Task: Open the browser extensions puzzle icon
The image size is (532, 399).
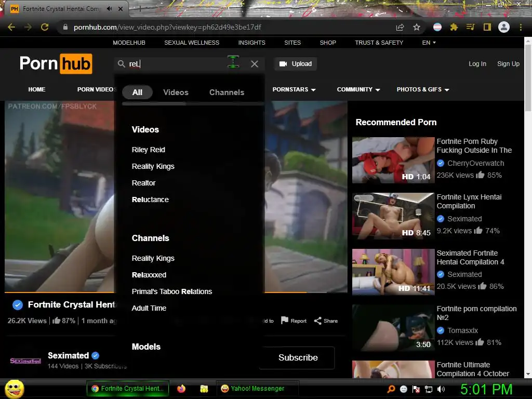Action: coord(454,27)
